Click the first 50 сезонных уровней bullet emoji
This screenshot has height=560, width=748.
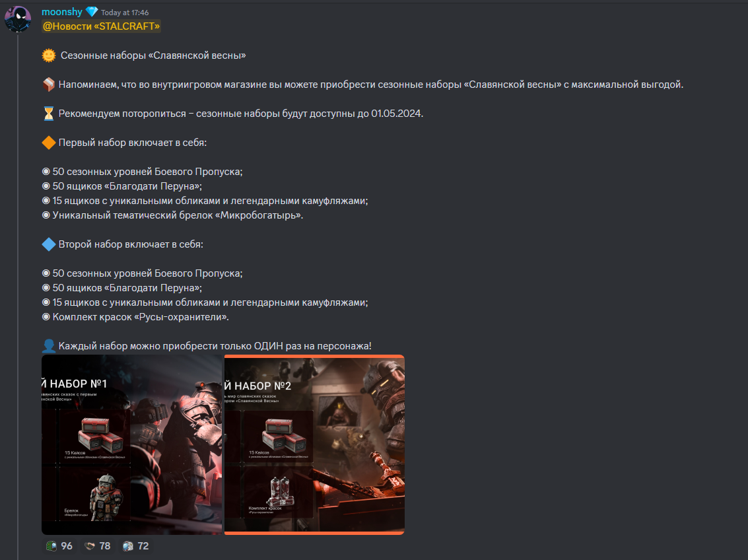tap(46, 172)
